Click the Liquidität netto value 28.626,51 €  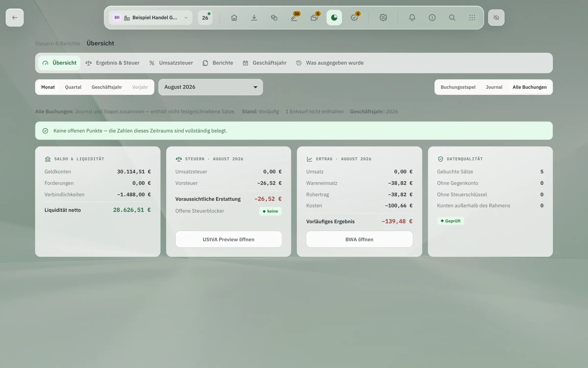(x=132, y=210)
